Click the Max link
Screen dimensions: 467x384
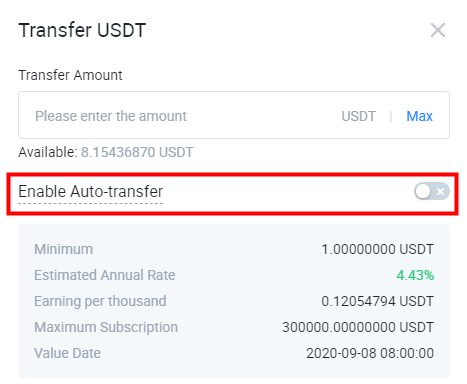(x=419, y=116)
